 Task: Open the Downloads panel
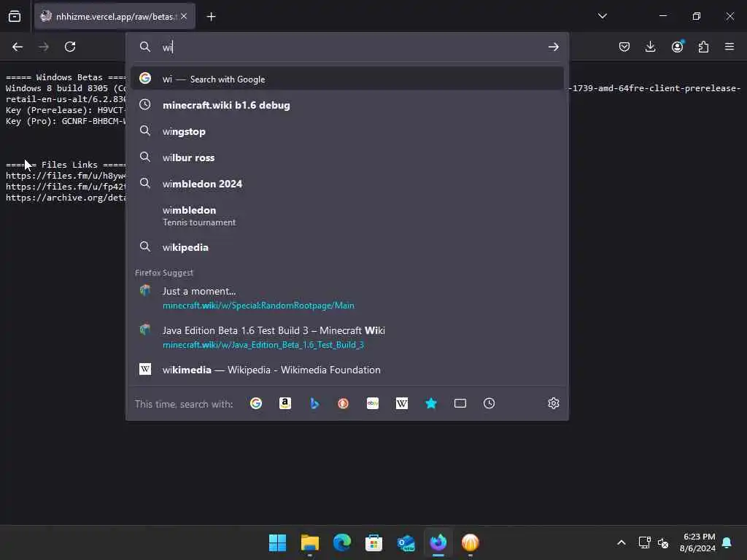click(x=650, y=47)
